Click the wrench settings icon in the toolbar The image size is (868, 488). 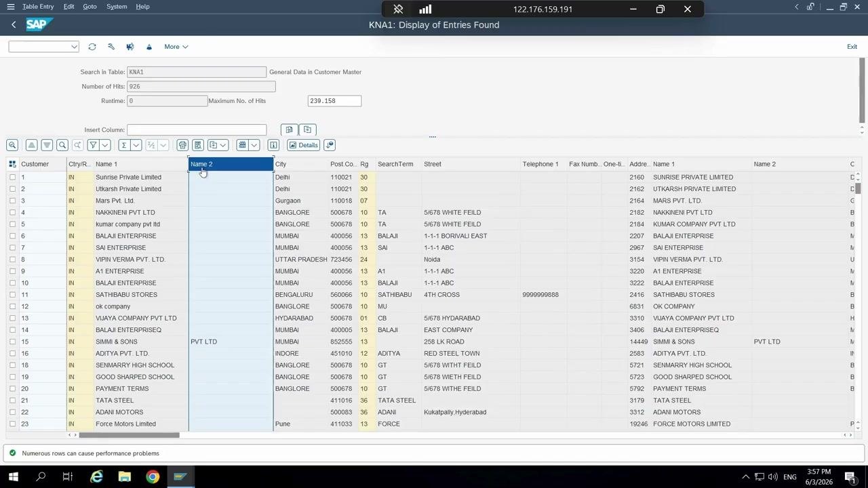click(111, 47)
